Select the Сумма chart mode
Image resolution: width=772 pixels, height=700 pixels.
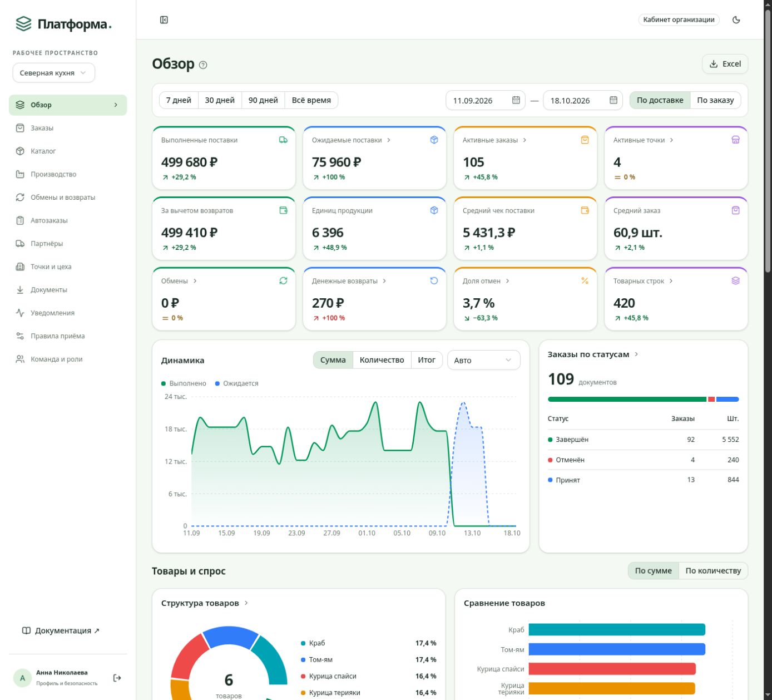[x=333, y=360]
